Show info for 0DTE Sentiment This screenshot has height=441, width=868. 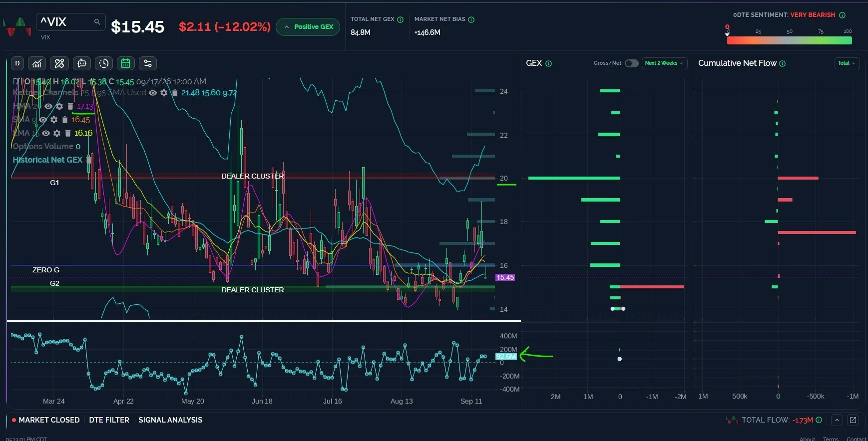pos(842,15)
